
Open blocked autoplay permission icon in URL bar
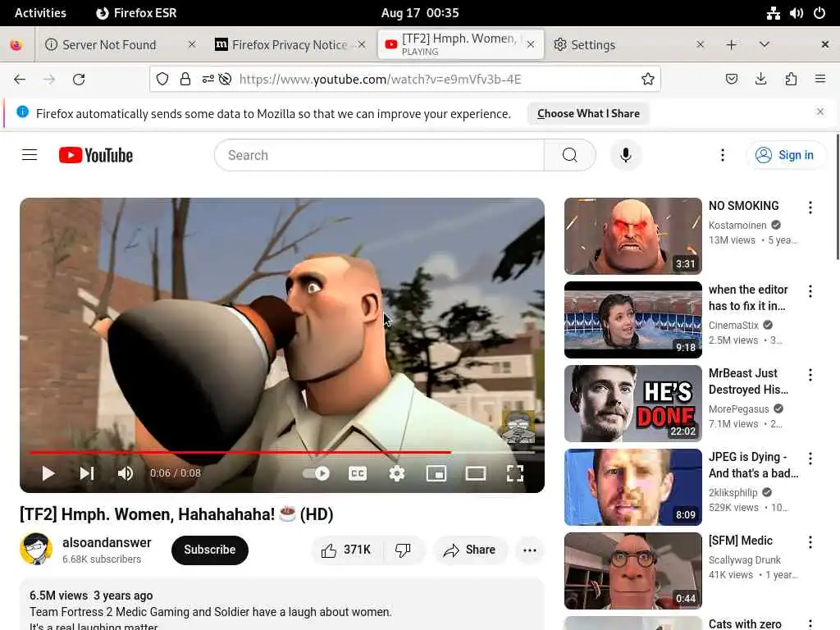coord(225,80)
